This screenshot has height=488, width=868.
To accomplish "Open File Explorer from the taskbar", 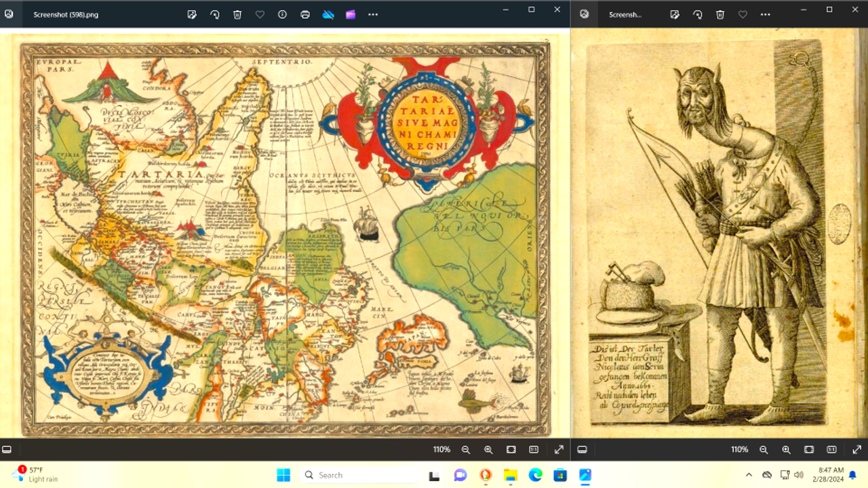I will (x=510, y=475).
